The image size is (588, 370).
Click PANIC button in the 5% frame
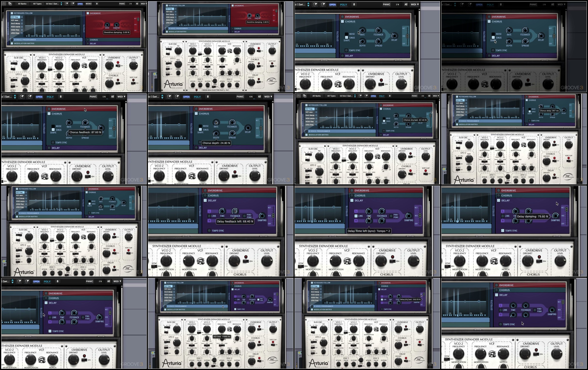[x=93, y=97]
